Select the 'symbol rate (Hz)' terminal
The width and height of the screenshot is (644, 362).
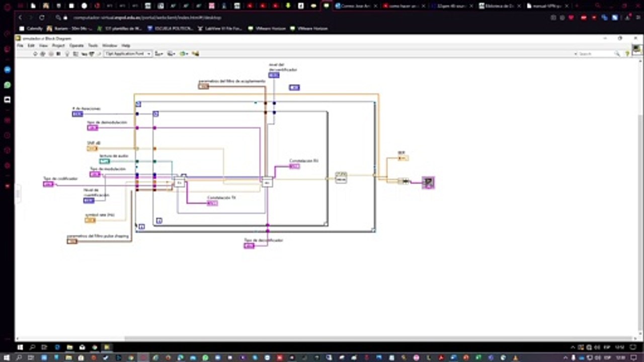pos(90,220)
